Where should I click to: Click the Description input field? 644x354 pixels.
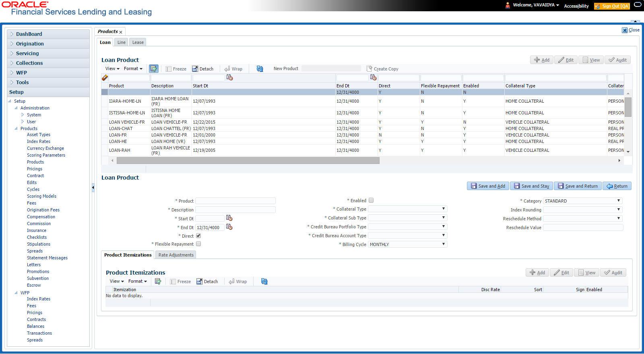[x=235, y=209]
